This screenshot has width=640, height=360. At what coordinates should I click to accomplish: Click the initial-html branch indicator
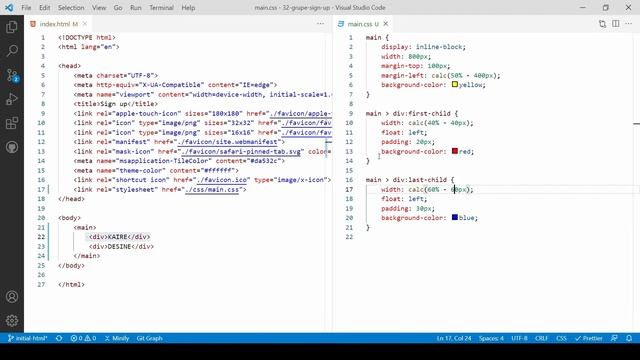tap(28, 338)
